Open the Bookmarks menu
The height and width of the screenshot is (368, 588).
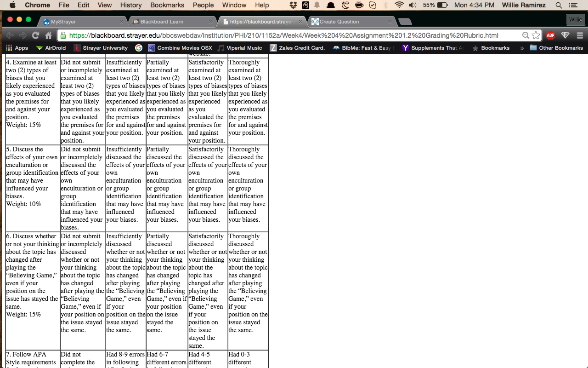pyautogui.click(x=167, y=5)
